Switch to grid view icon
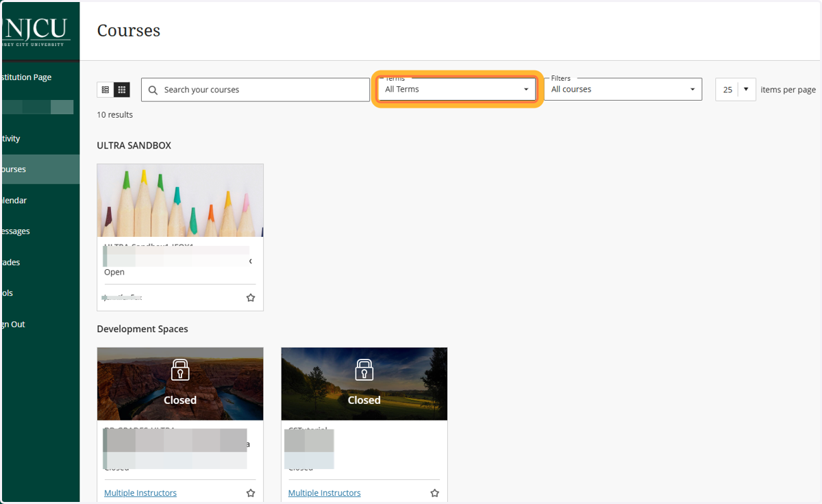This screenshot has height=504, width=822. coord(122,90)
